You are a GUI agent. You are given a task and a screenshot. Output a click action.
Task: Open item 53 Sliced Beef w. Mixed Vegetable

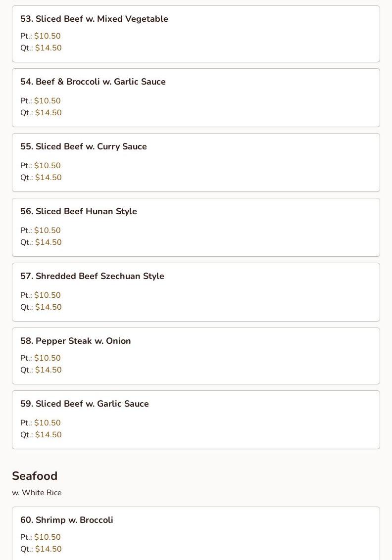94,19
